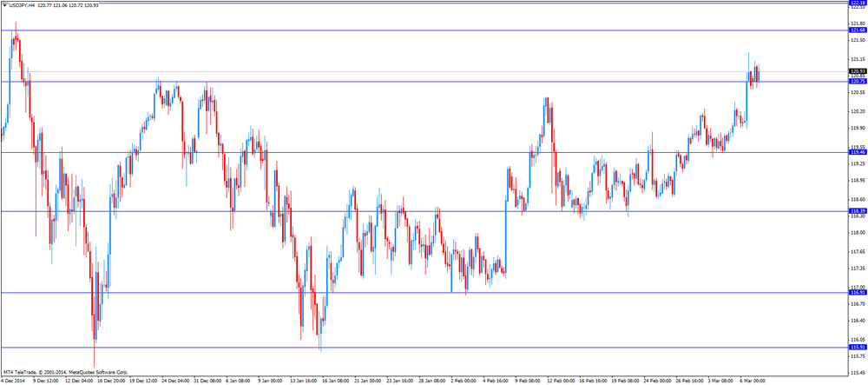Select the 121.68 horizontal line price tag
Image resolution: width=868 pixels, height=385 pixels.
tap(857, 30)
